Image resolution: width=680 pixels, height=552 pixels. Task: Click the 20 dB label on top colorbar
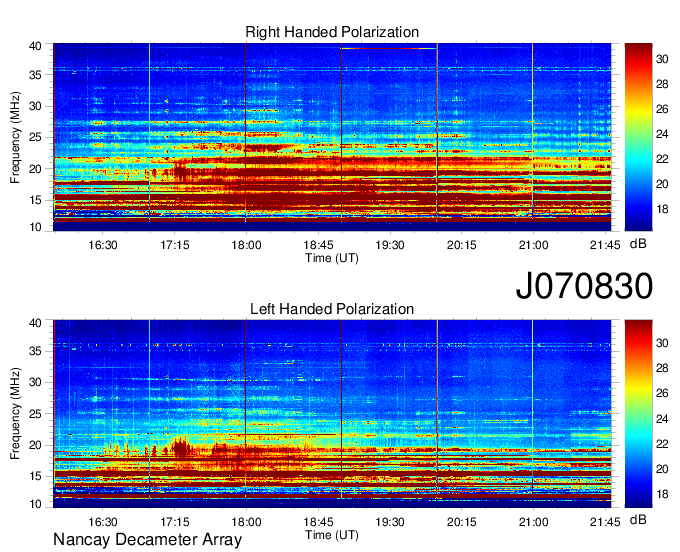click(x=662, y=184)
